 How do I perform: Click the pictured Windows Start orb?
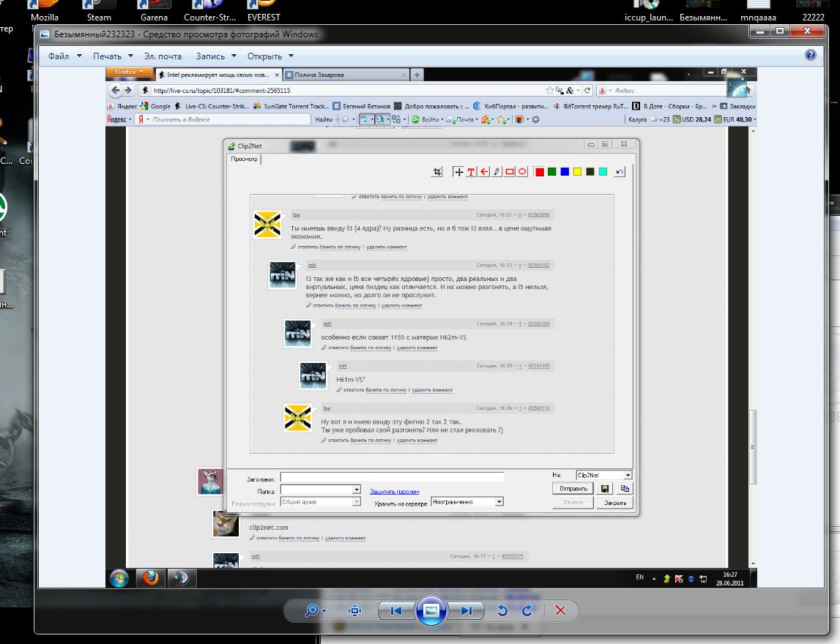pos(119,578)
